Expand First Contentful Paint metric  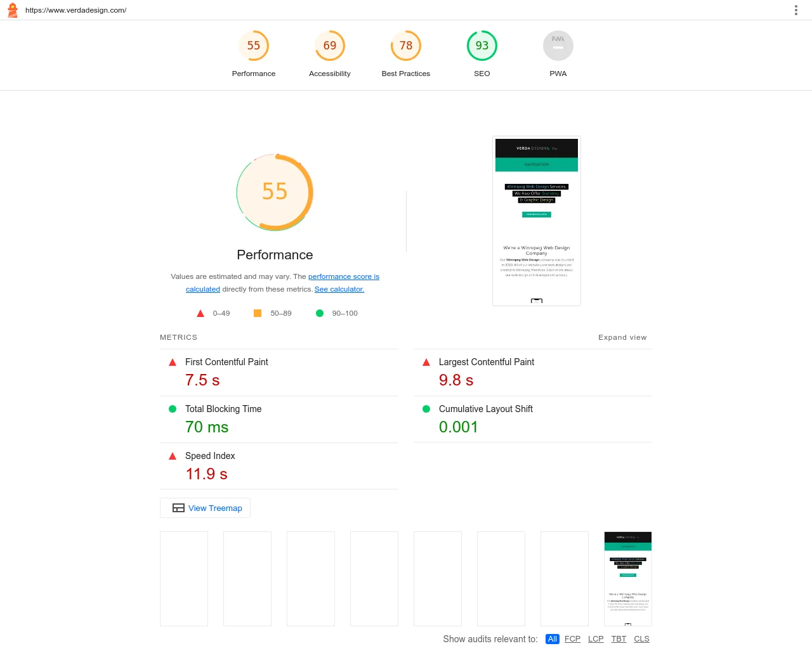point(226,362)
